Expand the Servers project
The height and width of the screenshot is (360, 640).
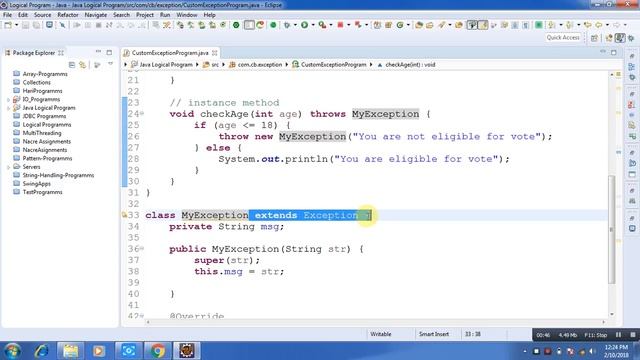pos(8,167)
